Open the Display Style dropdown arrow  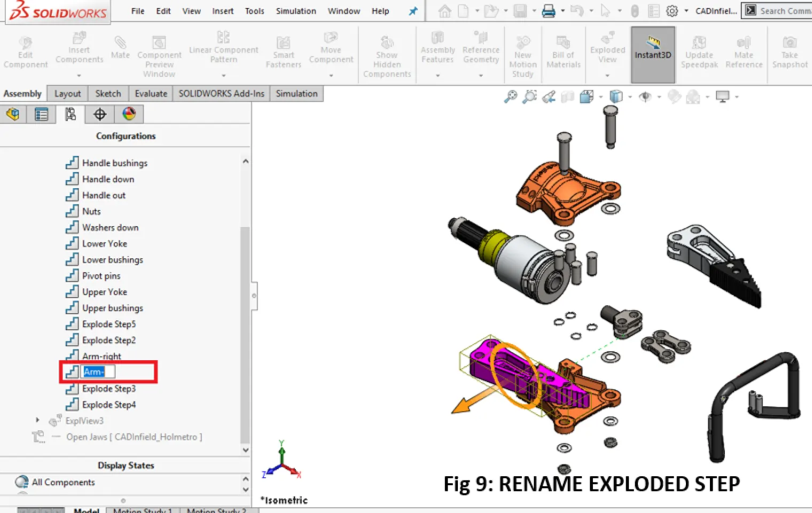(630, 97)
